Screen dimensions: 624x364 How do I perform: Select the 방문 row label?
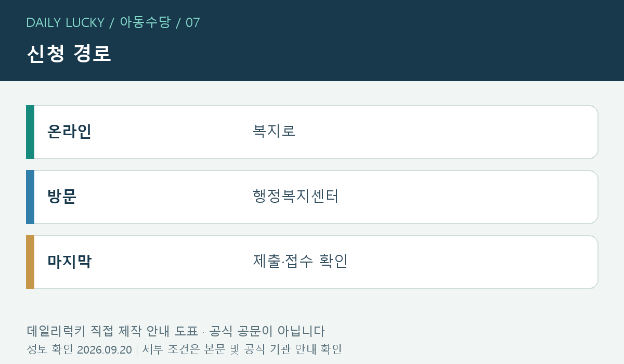tap(62, 197)
